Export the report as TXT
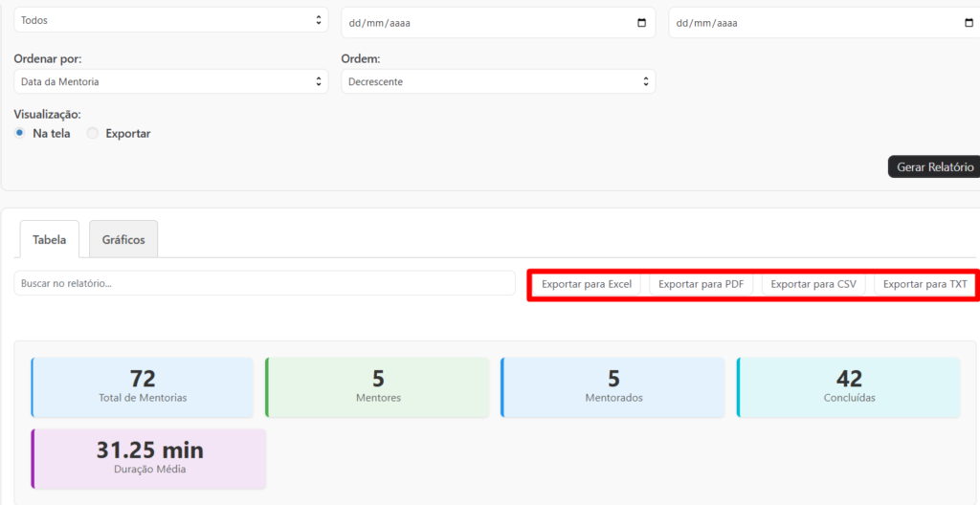The width and height of the screenshot is (980, 505). click(924, 284)
